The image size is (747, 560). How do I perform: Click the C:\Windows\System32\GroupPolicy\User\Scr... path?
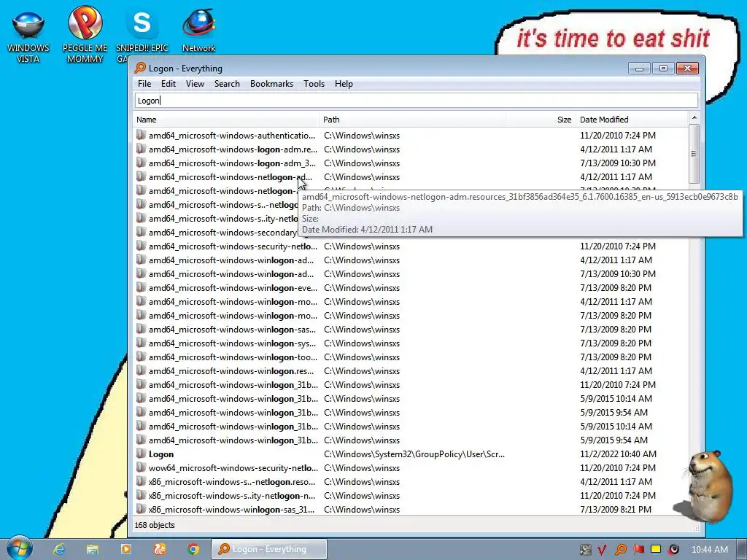414,454
